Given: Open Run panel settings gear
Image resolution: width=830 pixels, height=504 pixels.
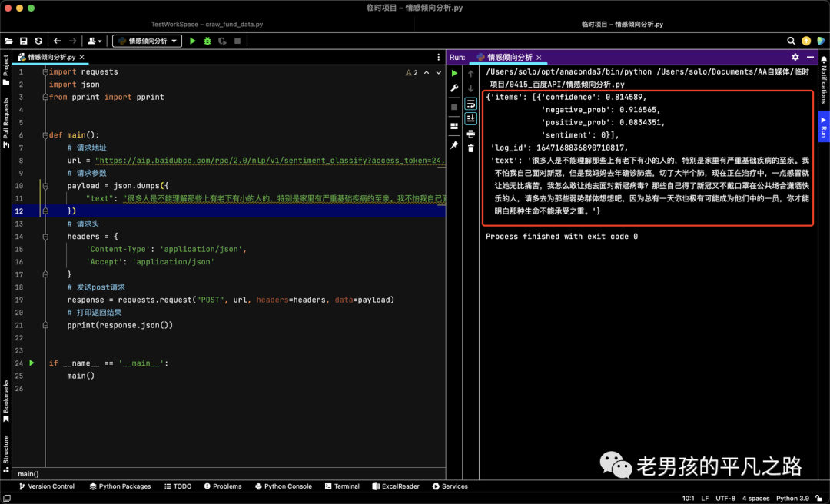Looking at the screenshot, I should click(x=795, y=57).
